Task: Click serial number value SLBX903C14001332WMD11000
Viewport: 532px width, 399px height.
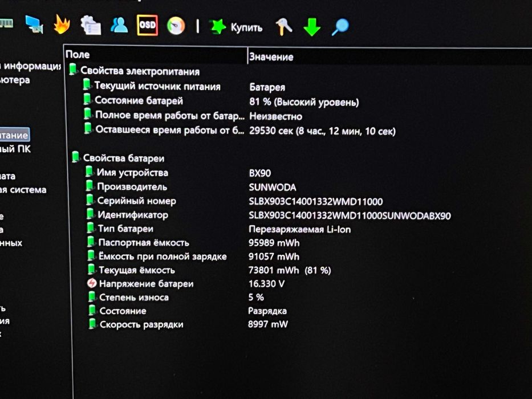Action: coord(316,202)
